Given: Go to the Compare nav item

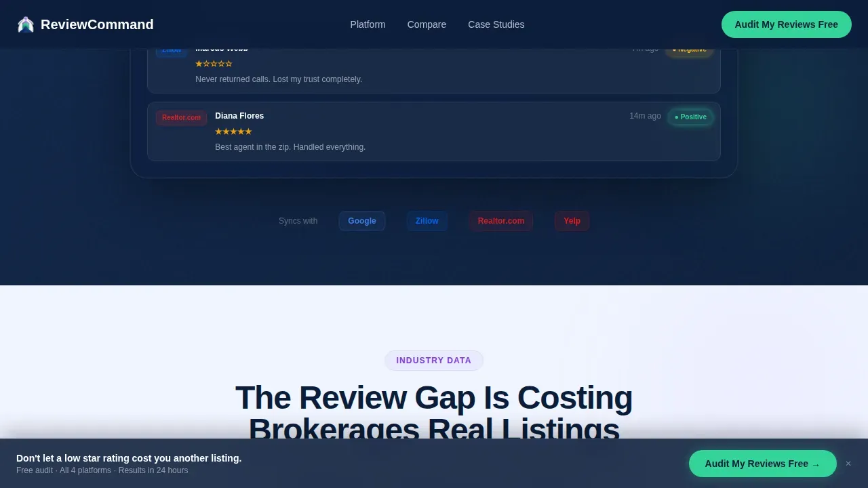Looking at the screenshot, I should click(427, 24).
